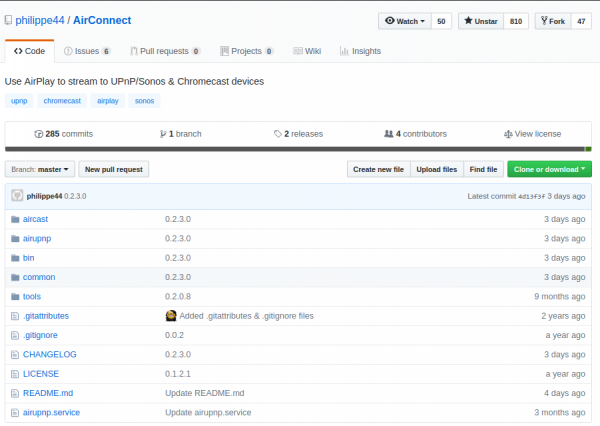Click philippe44 avatar in latest commit bar

17,196
